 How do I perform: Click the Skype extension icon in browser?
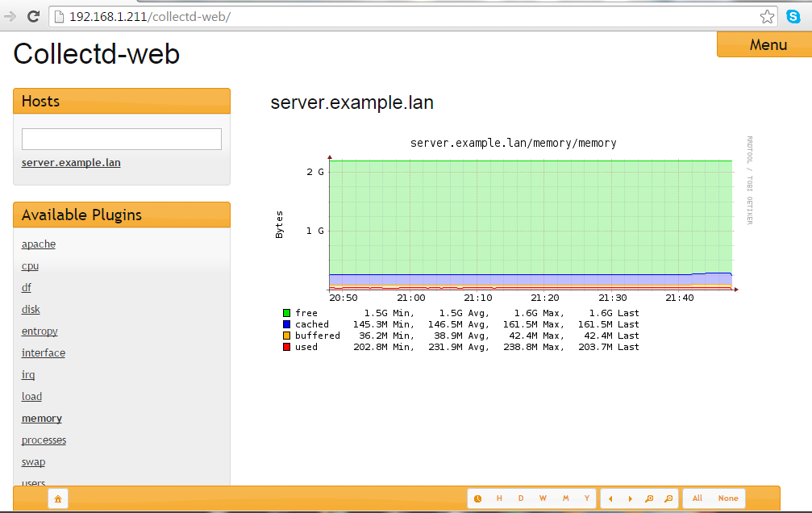coord(793,16)
